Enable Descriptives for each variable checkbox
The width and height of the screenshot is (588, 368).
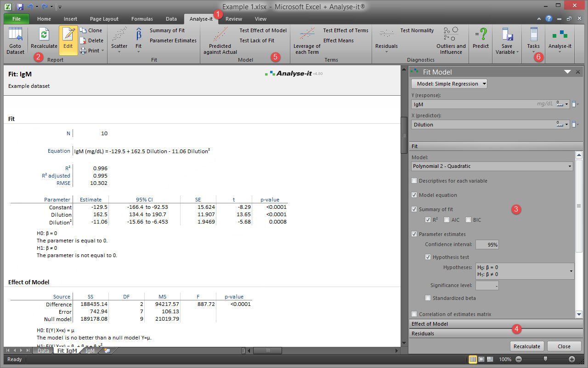coord(415,181)
